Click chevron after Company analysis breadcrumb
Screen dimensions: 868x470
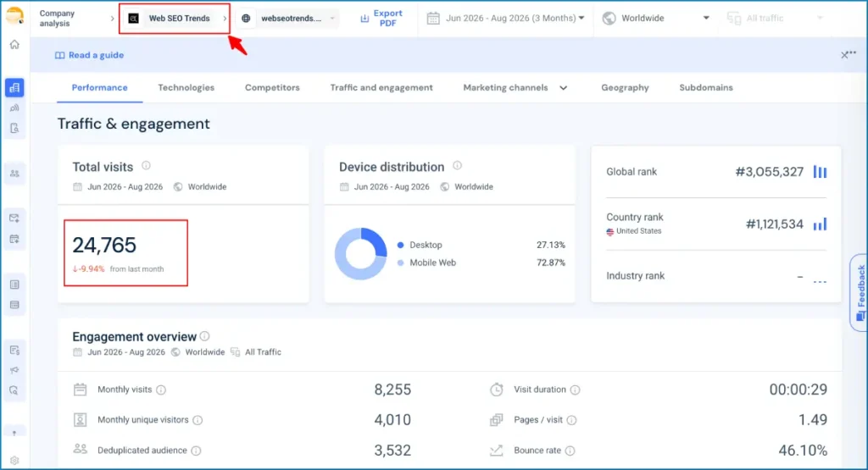point(113,19)
